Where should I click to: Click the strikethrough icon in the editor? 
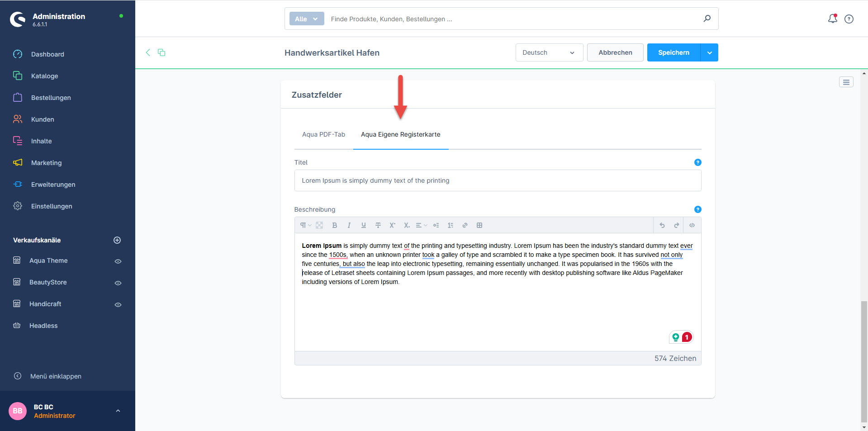[x=378, y=225]
